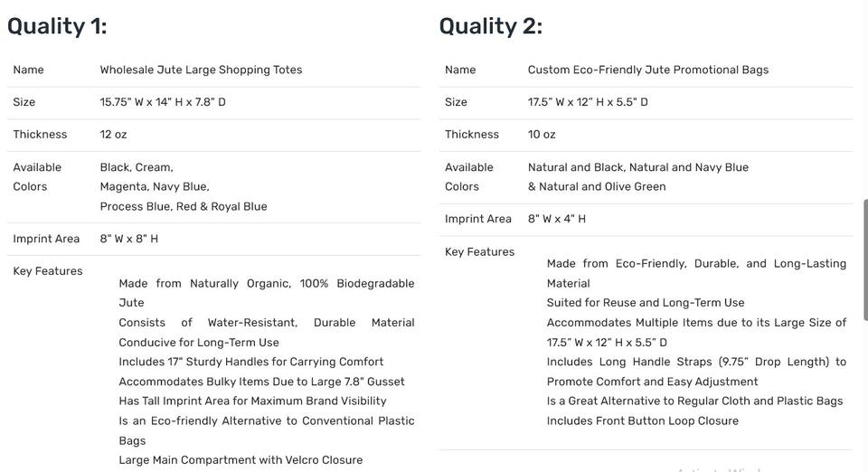Click the Black, Cream color text
868x472 pixels.
tap(137, 167)
